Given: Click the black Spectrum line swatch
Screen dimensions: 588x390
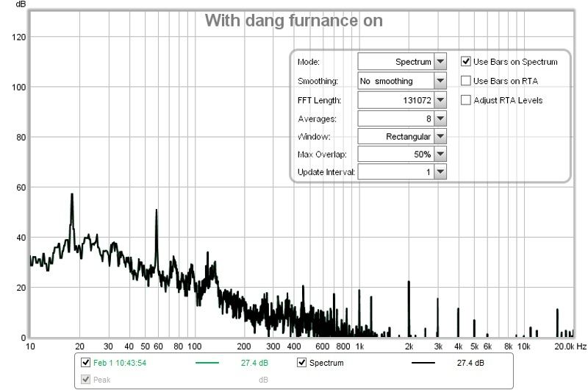Looking at the screenshot, I should coord(423,363).
